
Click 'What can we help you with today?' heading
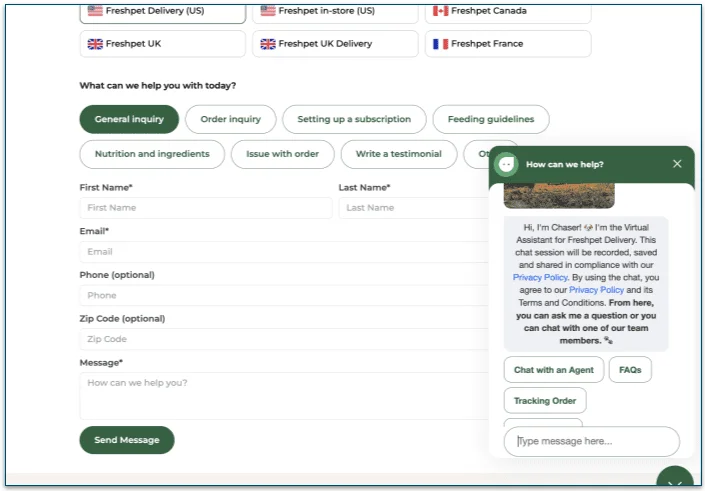tap(158, 85)
